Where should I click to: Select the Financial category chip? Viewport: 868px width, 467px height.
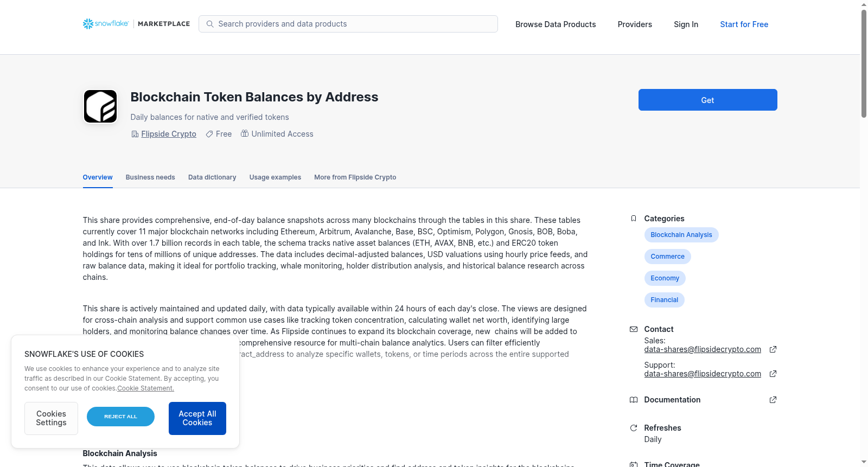tap(665, 300)
